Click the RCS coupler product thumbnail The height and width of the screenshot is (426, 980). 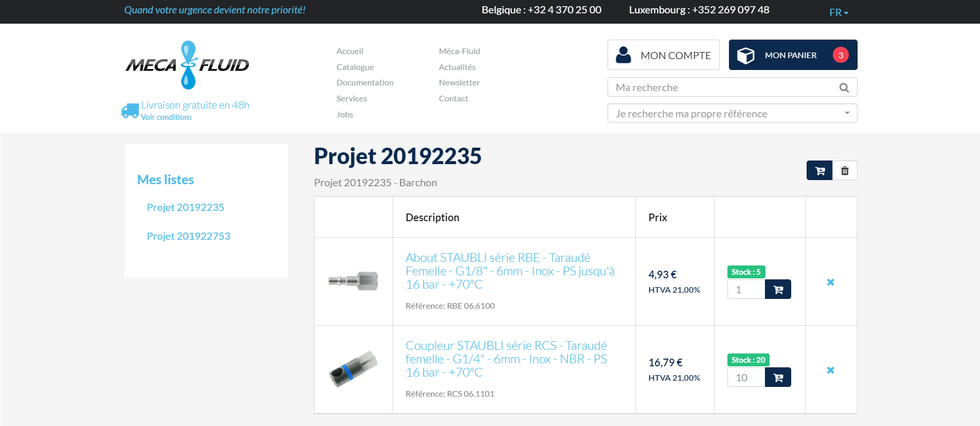coord(353,369)
